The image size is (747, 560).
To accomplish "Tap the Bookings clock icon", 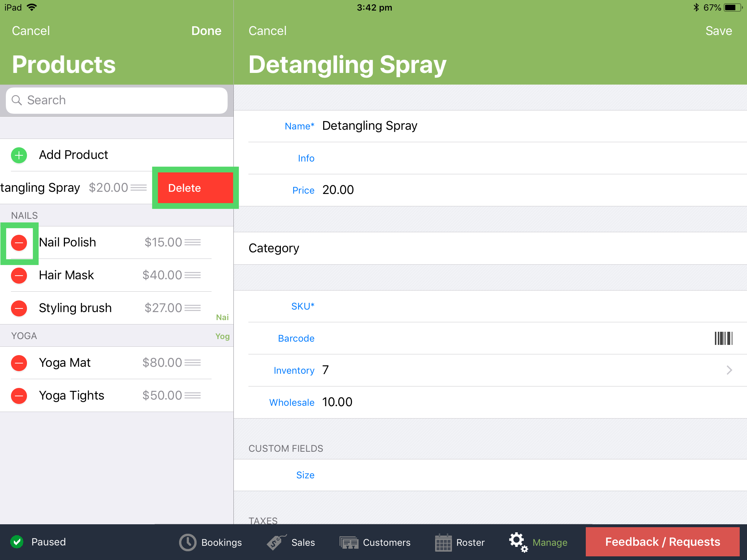I will (x=188, y=542).
